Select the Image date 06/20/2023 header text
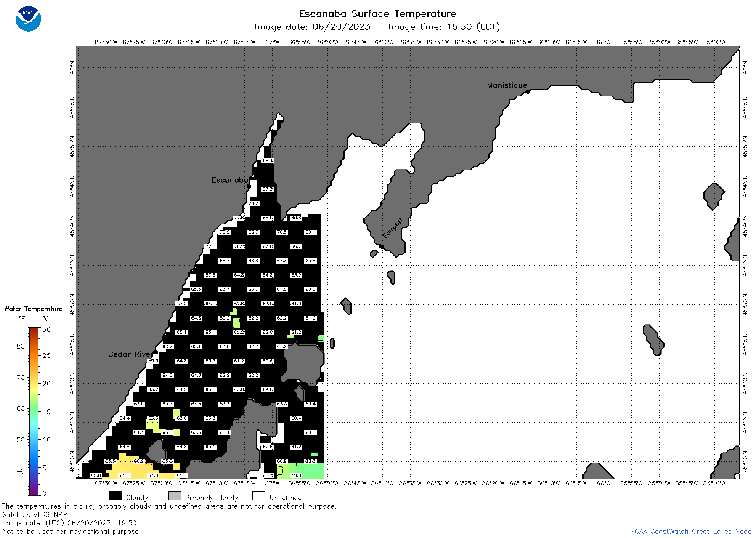756x538 pixels. pyautogui.click(x=312, y=27)
